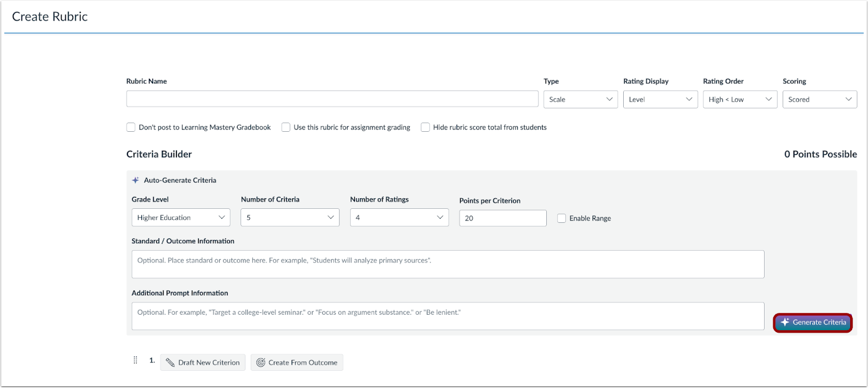Select a Grade Level from the dropdown
The width and height of the screenshot is (868, 388).
tap(181, 217)
